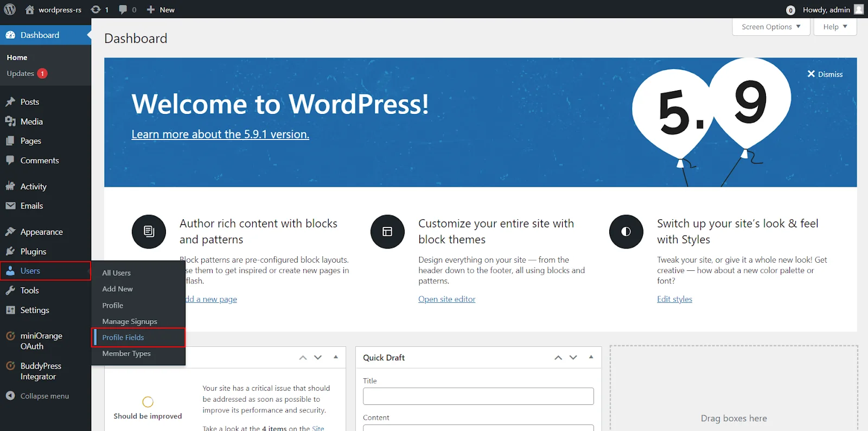Viewport: 868px width, 431px height.
Task: Click Edit styles link
Action: click(674, 299)
